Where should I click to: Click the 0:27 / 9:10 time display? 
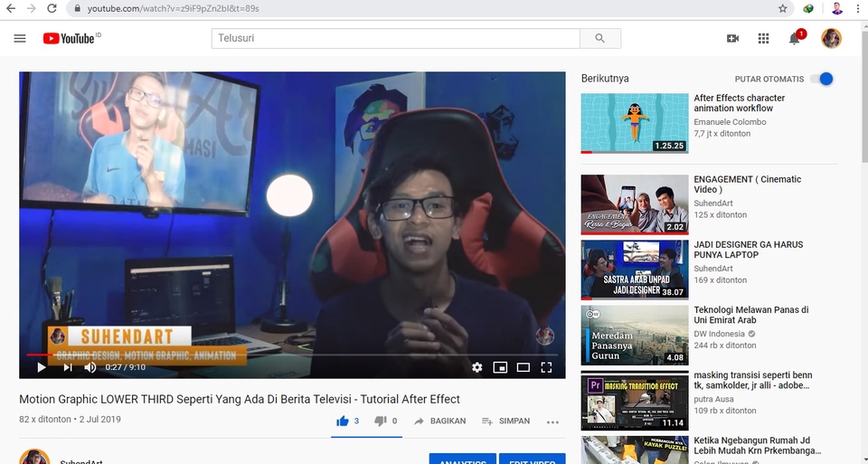pos(126,367)
